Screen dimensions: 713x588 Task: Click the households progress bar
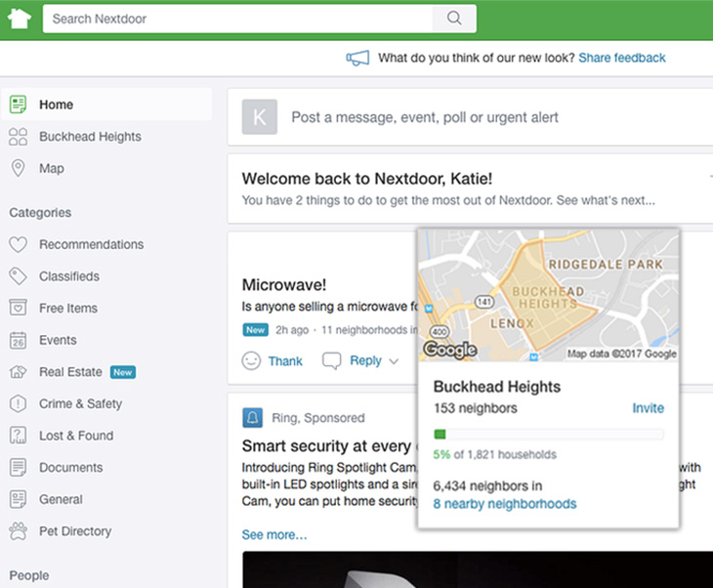tap(548, 435)
